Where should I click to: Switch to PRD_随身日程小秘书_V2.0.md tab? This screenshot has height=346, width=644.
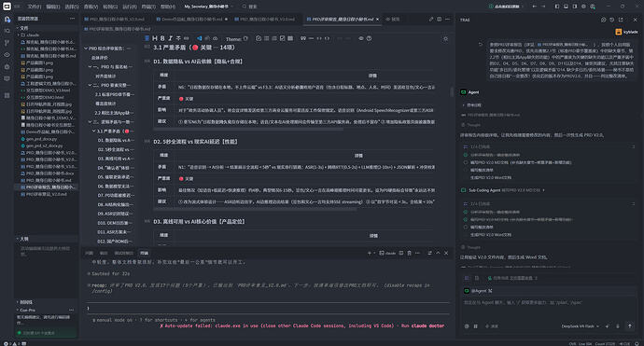[x=114, y=20]
